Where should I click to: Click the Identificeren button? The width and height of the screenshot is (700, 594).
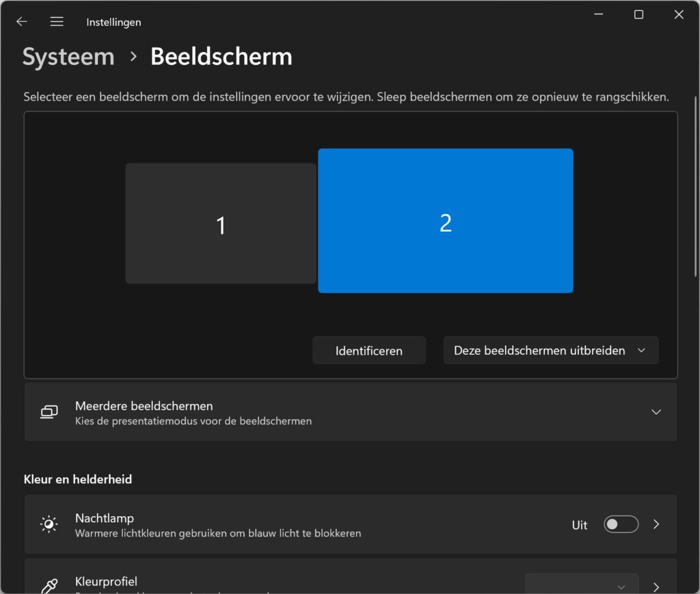tap(368, 350)
